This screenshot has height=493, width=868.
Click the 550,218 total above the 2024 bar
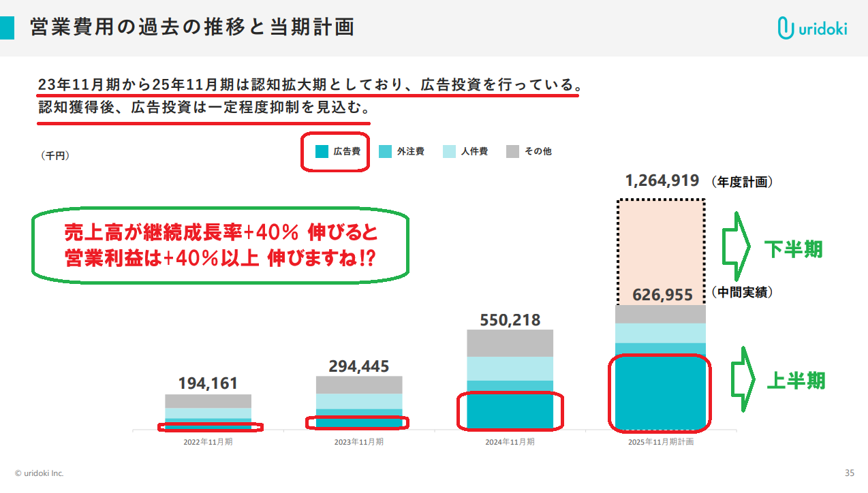click(x=510, y=320)
